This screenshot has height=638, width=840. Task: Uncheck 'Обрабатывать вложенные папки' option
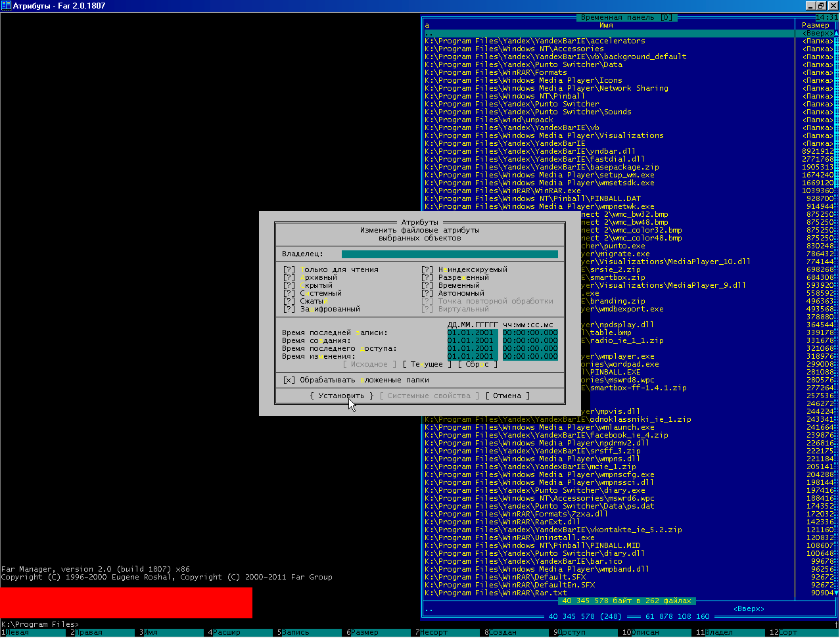pyautogui.click(x=289, y=380)
